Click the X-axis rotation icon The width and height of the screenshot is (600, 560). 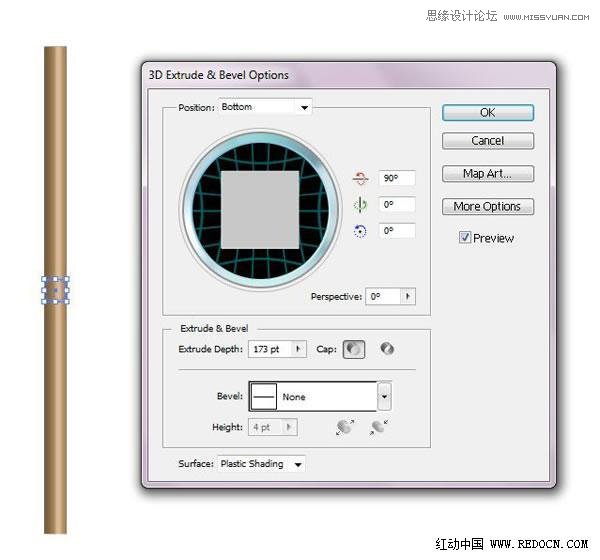[x=360, y=178]
